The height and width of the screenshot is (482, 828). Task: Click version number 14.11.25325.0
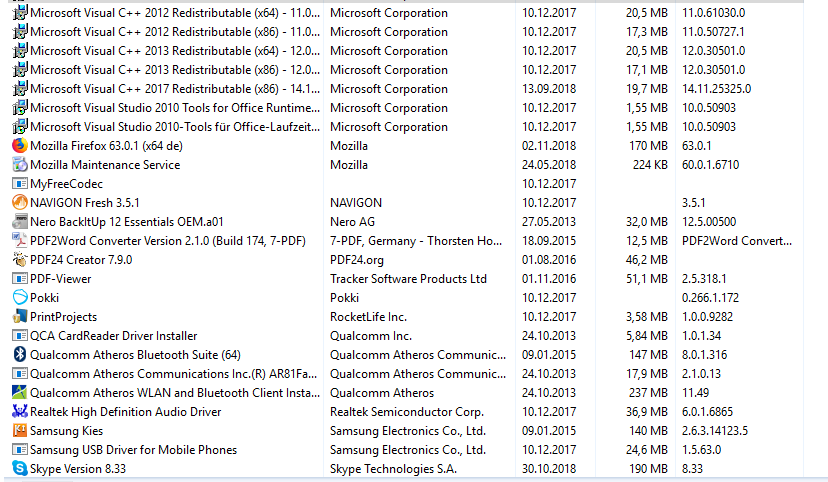coord(717,89)
